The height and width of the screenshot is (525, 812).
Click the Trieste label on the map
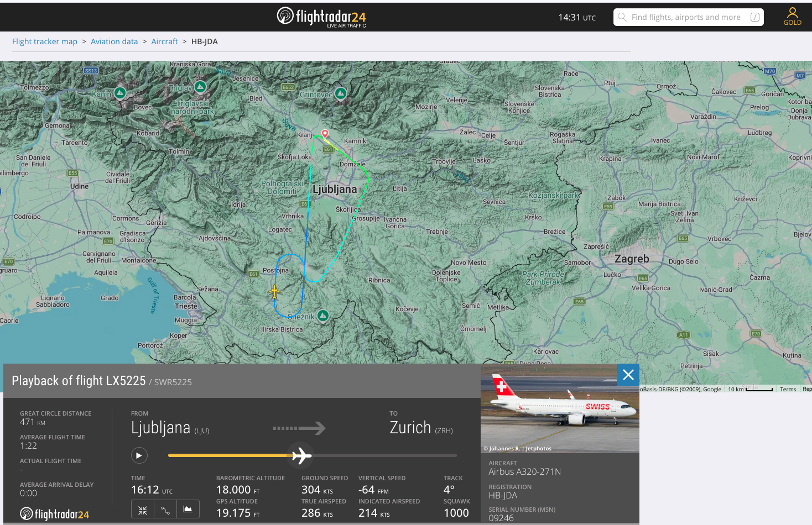pyautogui.click(x=186, y=306)
